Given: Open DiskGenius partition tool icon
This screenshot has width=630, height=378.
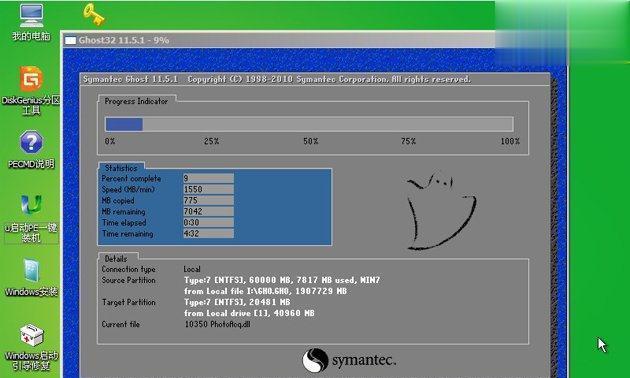Looking at the screenshot, I should point(31,90).
